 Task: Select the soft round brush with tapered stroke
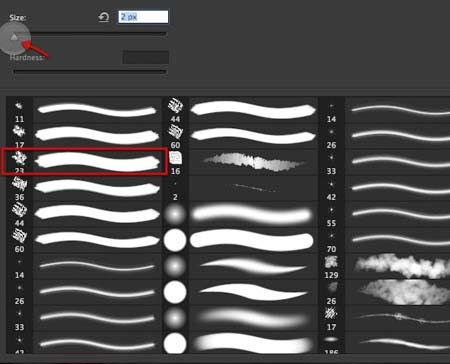coord(240,266)
